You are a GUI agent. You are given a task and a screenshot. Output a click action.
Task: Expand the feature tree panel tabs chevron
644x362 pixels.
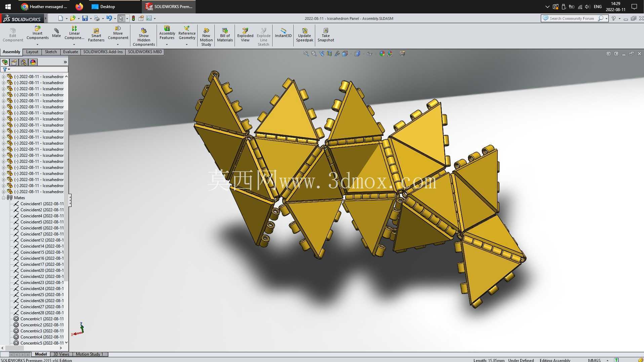(65, 62)
